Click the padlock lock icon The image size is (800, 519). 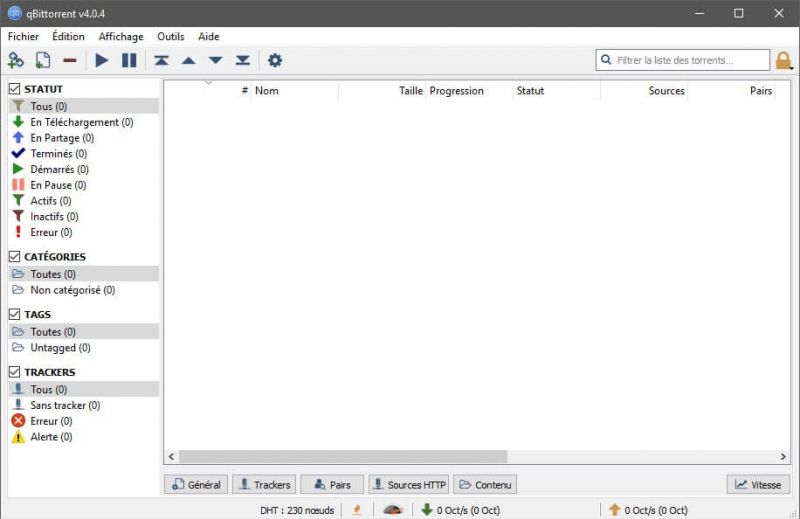783,61
